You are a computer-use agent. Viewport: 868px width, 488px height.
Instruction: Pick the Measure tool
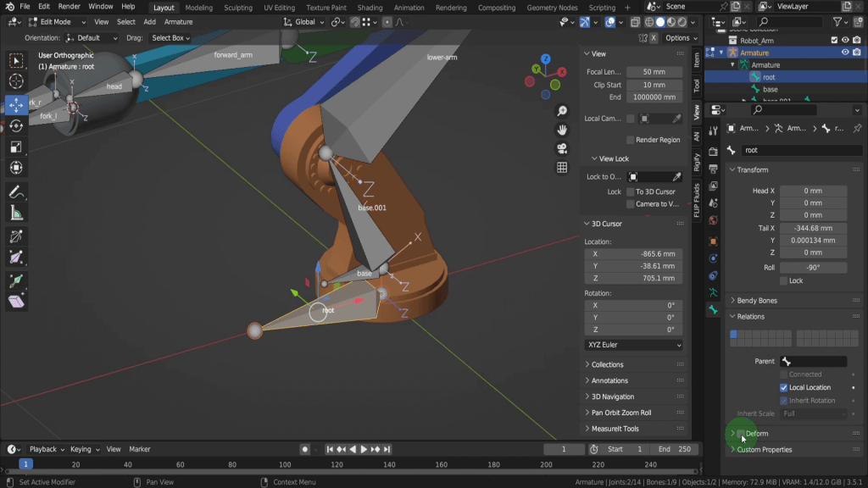click(16, 214)
